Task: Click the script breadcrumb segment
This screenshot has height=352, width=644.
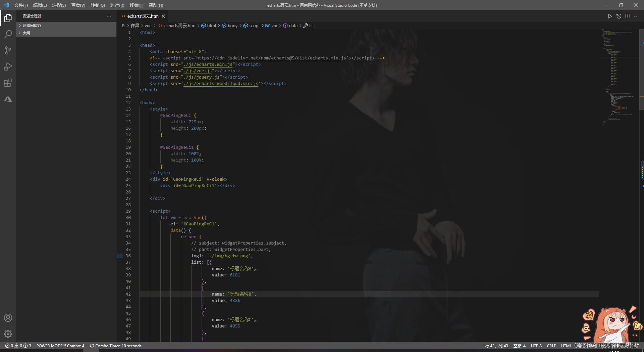Action: click(254, 26)
